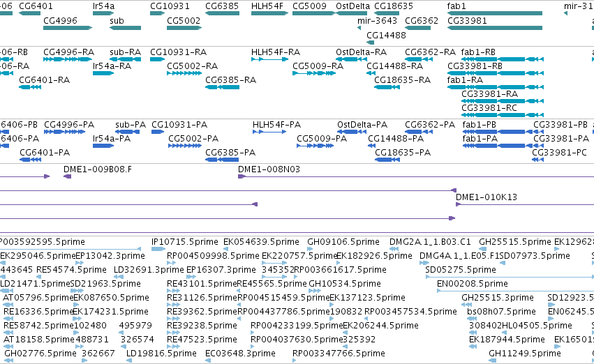Click the CG6385 gene feature

coord(223,13)
